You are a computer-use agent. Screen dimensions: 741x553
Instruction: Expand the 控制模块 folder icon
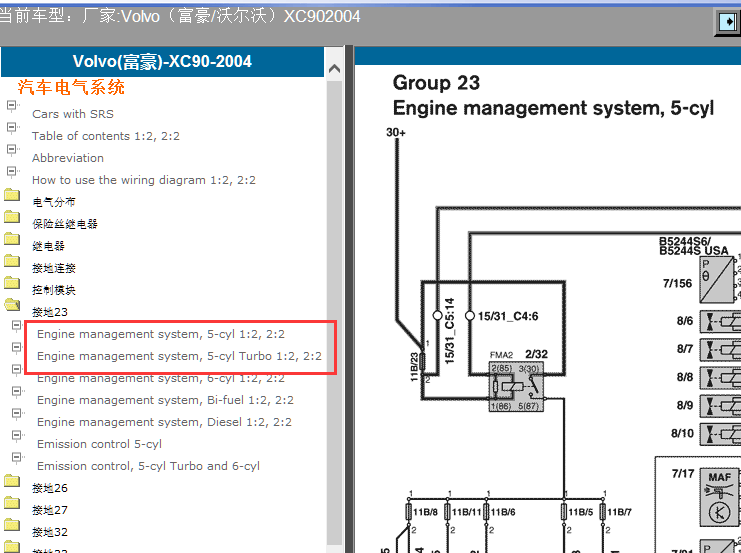(x=12, y=282)
